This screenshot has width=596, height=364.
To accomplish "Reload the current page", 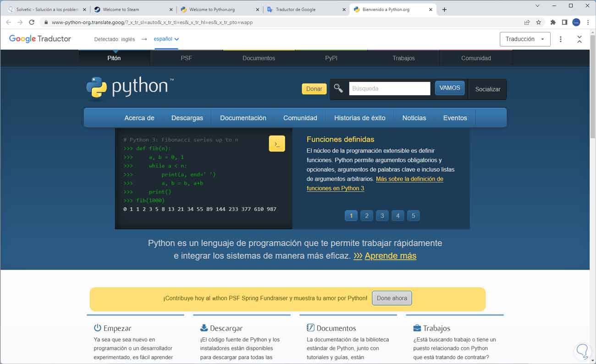I will click(32, 22).
